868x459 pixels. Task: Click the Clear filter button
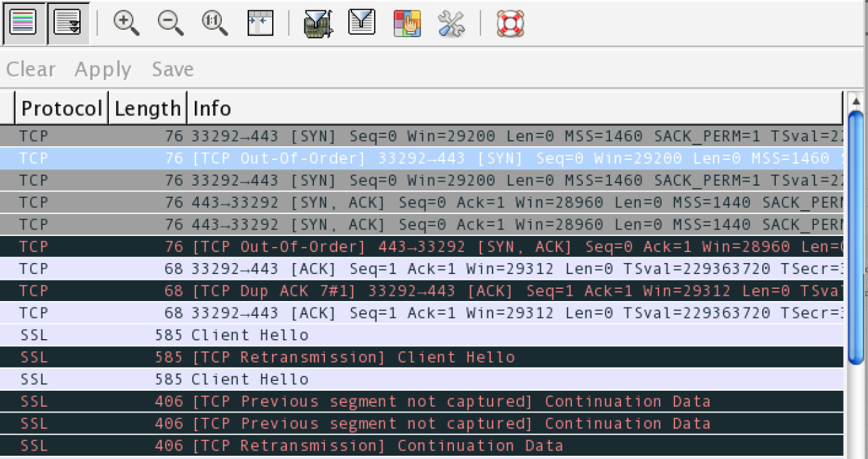point(30,69)
